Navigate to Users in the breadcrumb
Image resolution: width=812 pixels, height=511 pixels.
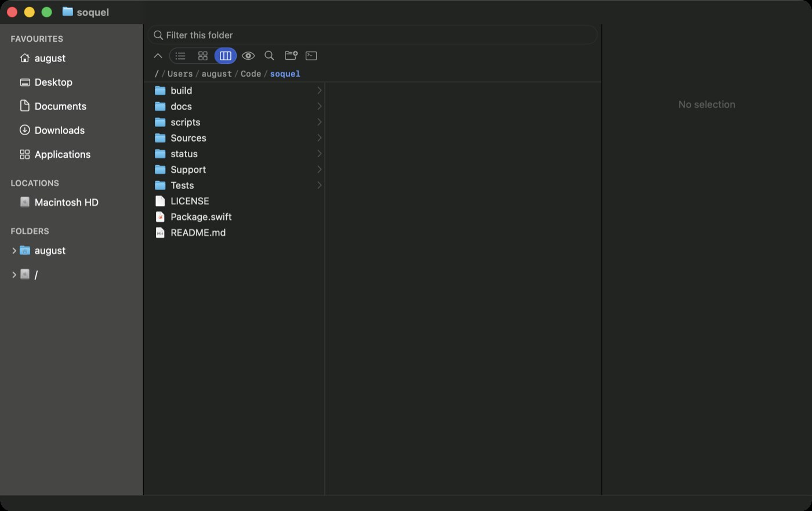[180, 74]
